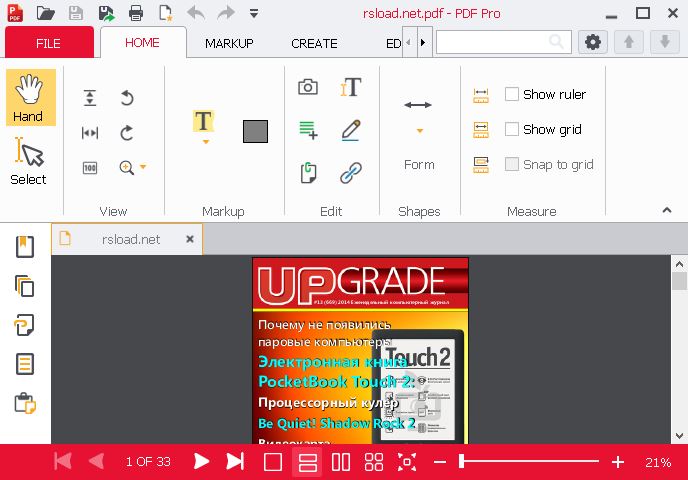Viewport: 688px width, 480px height.
Task: Go to the next page
Action: [201, 462]
